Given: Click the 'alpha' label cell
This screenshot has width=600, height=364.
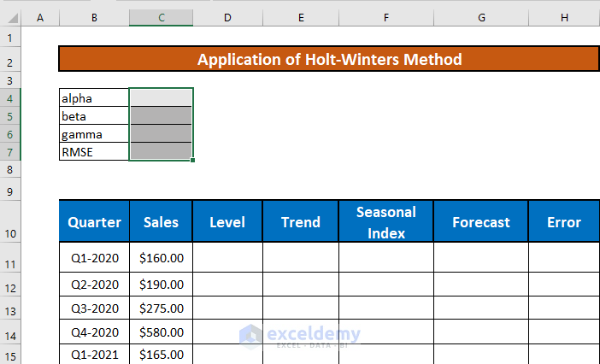Looking at the screenshot, I should pos(94,97).
